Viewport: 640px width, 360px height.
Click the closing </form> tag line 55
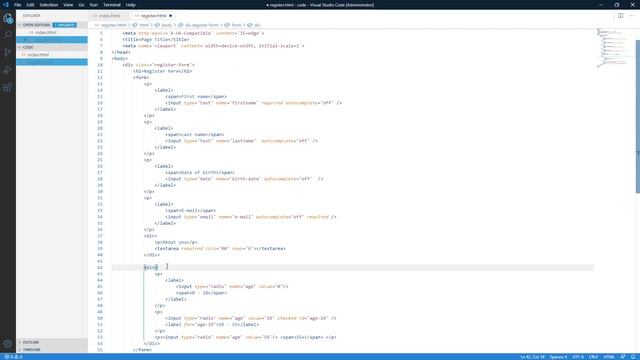[142, 350]
